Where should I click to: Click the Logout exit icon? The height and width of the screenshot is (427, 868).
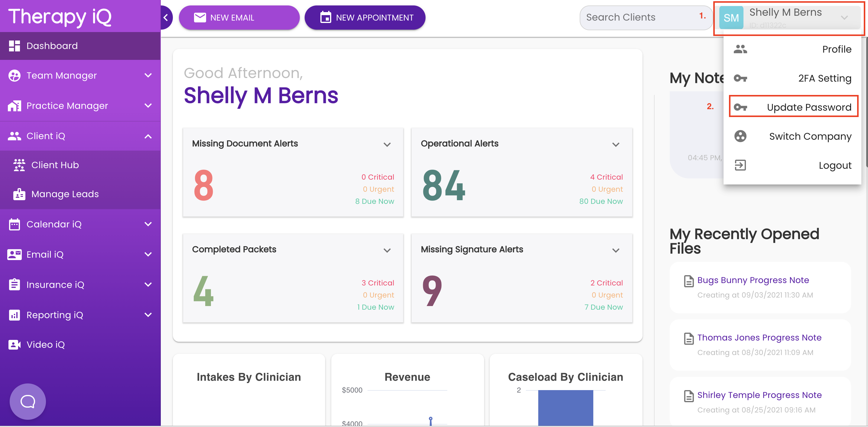(740, 165)
